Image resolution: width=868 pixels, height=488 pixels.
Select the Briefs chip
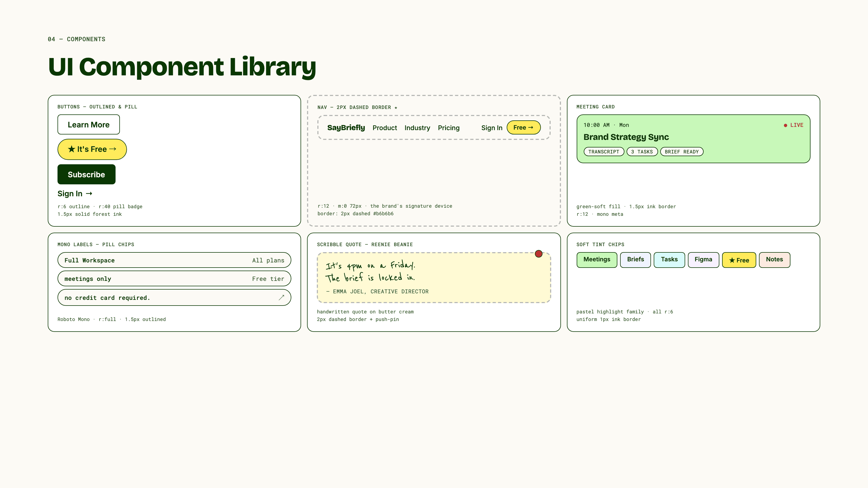[635, 260]
